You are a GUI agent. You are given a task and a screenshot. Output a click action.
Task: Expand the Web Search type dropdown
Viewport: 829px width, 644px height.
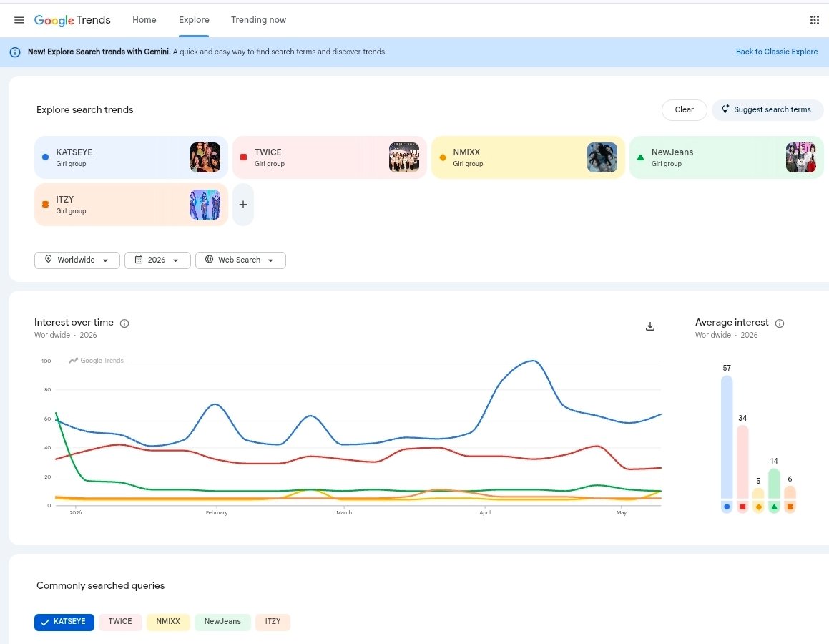click(x=240, y=260)
